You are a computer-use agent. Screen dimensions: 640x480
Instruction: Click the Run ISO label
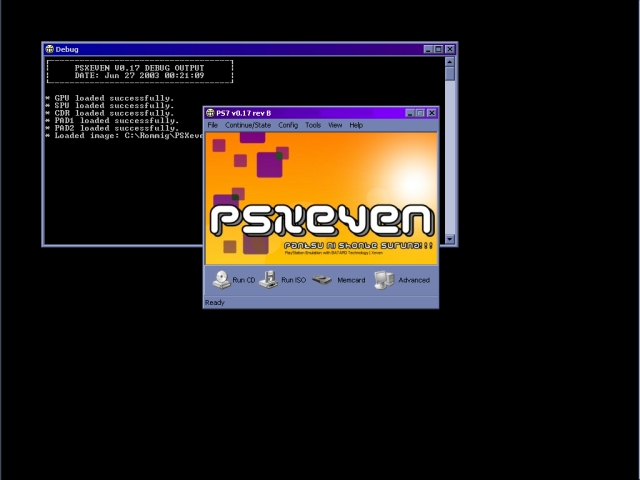click(x=293, y=280)
